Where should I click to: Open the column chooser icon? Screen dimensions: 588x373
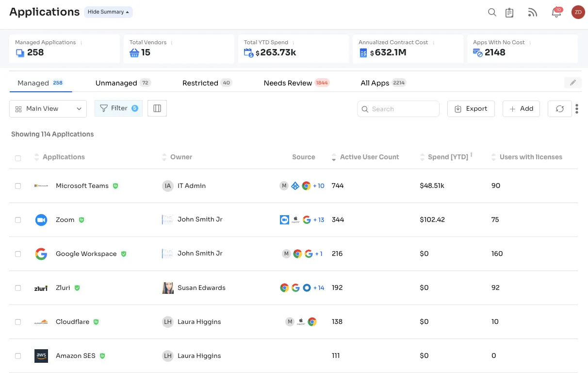pos(157,109)
